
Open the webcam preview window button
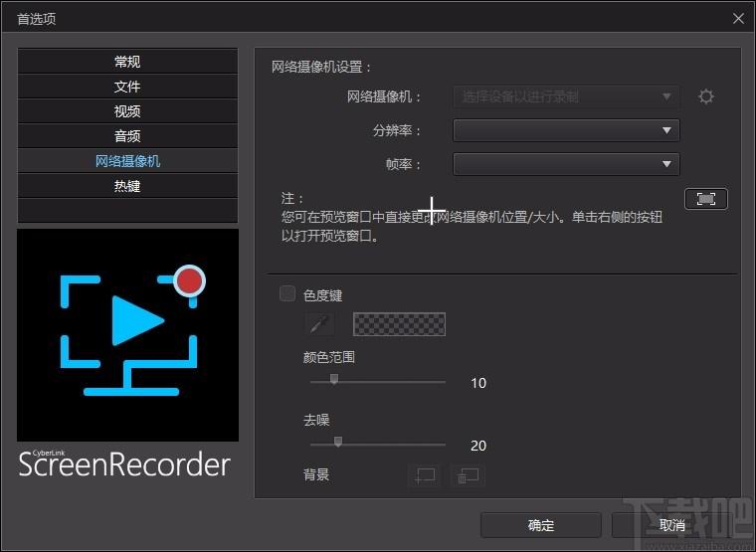click(706, 199)
